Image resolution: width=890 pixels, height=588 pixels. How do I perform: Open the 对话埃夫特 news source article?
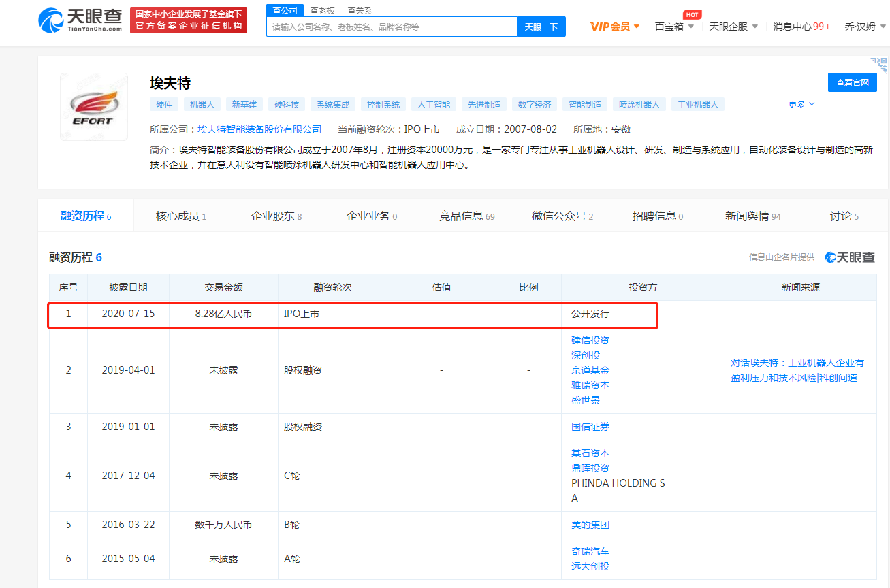point(797,370)
